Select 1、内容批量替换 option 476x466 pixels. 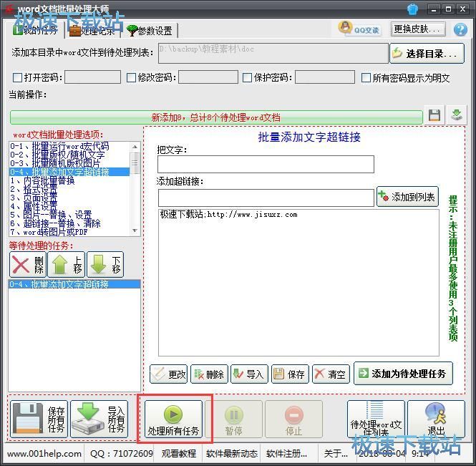pos(69,180)
